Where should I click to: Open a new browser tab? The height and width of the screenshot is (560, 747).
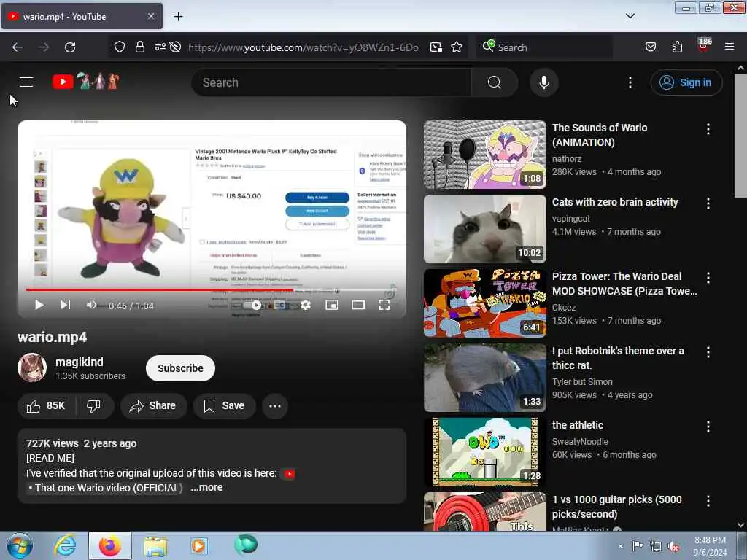[178, 17]
